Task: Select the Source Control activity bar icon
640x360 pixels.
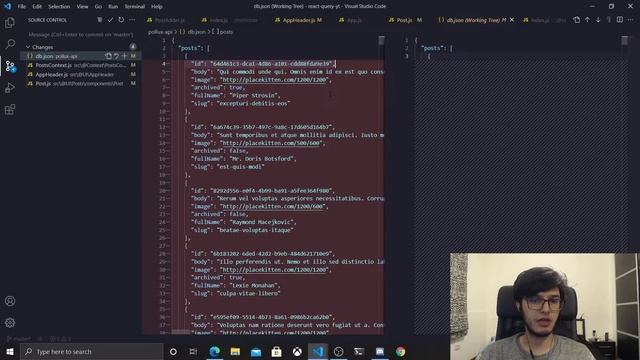Action: click(x=10, y=66)
